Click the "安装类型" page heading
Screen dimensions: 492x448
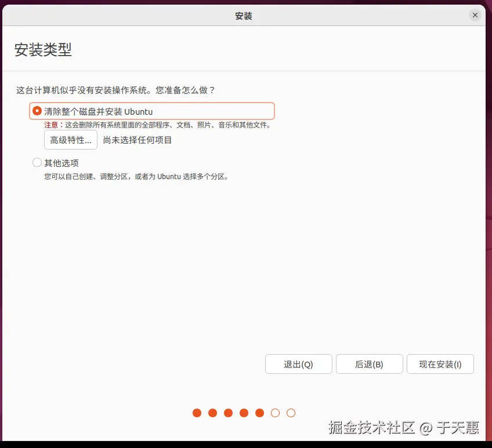(x=43, y=49)
